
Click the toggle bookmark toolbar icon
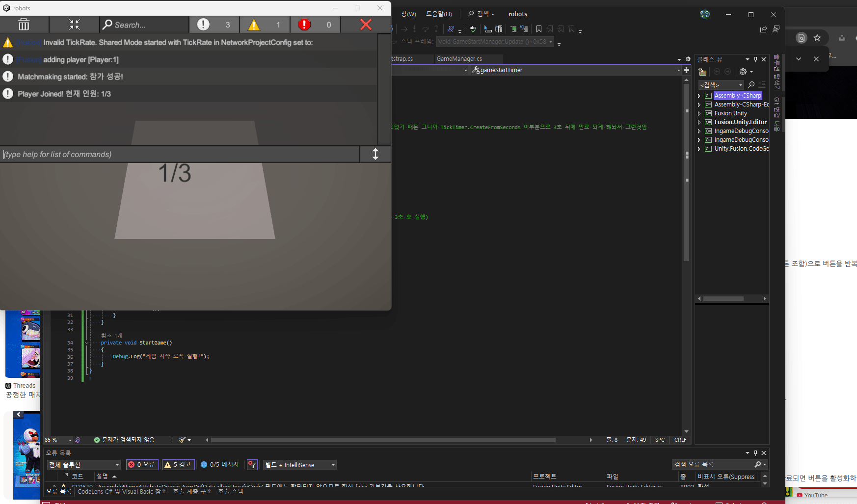coord(539,29)
